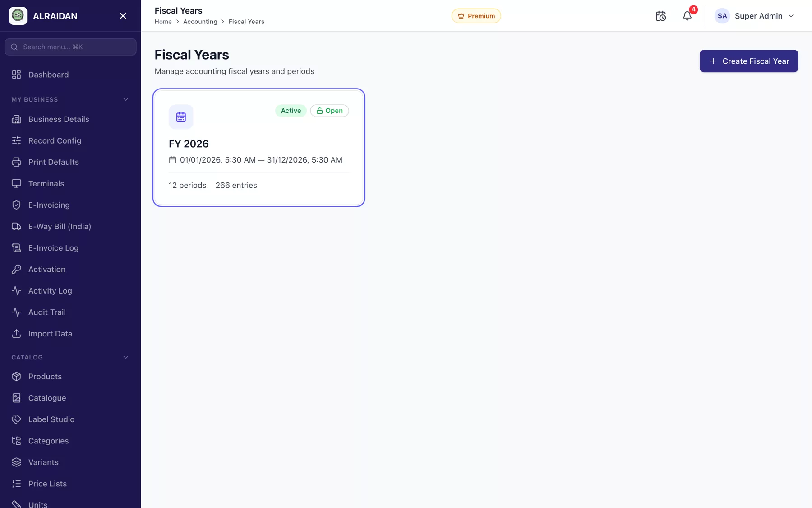The height and width of the screenshot is (508, 812).
Task: Open Units in the sidebar
Action: (70, 503)
